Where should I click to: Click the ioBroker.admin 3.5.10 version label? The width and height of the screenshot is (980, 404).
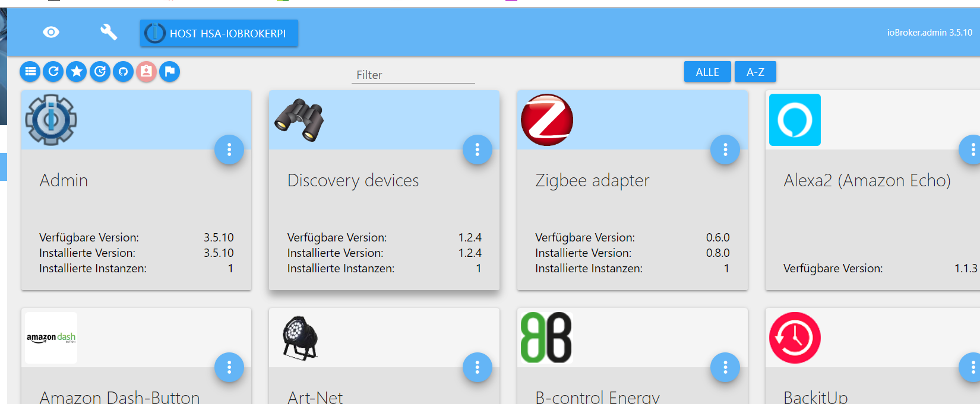pyautogui.click(x=930, y=33)
